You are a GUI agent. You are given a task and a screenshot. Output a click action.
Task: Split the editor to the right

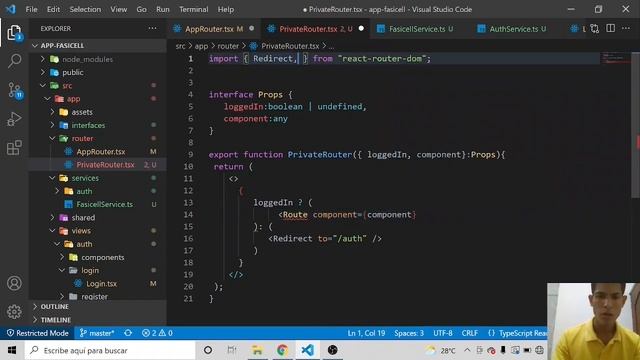pyautogui.click(x=611, y=28)
